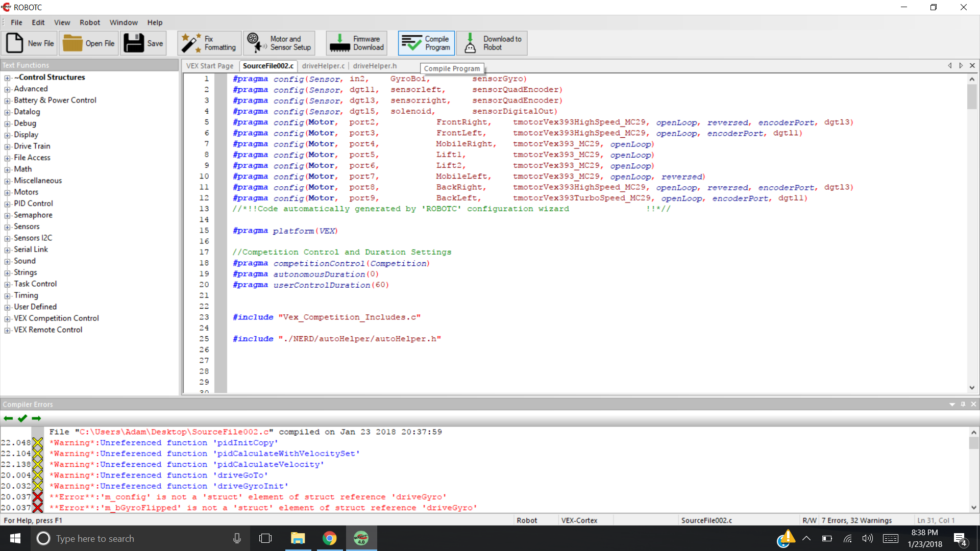Expand the Control Structures tree node

[x=7, y=78]
